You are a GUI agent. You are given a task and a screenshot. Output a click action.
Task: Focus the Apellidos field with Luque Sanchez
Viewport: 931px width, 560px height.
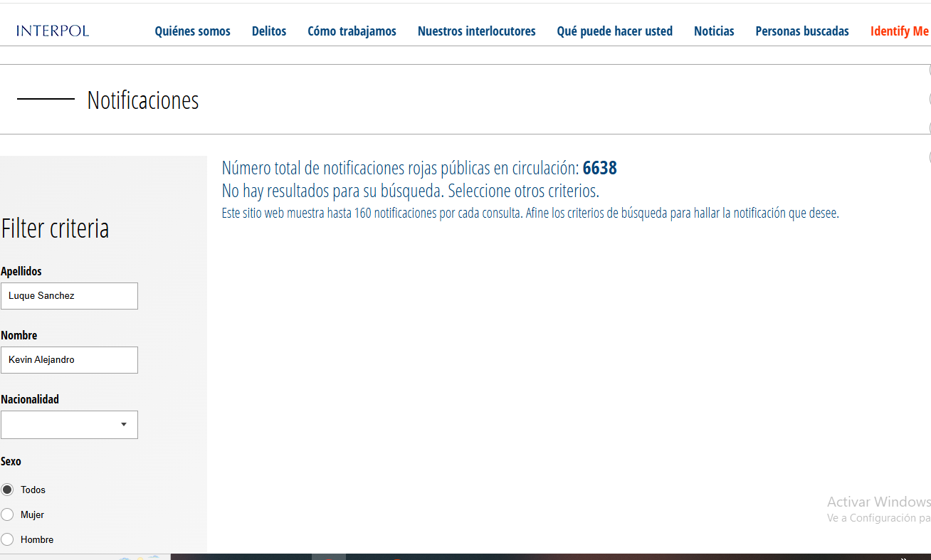[69, 296]
